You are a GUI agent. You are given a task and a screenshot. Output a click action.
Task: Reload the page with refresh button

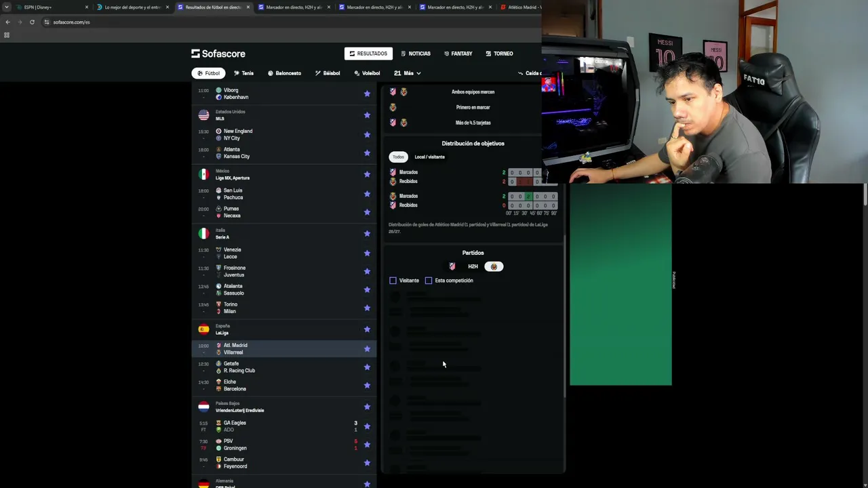[x=32, y=22]
